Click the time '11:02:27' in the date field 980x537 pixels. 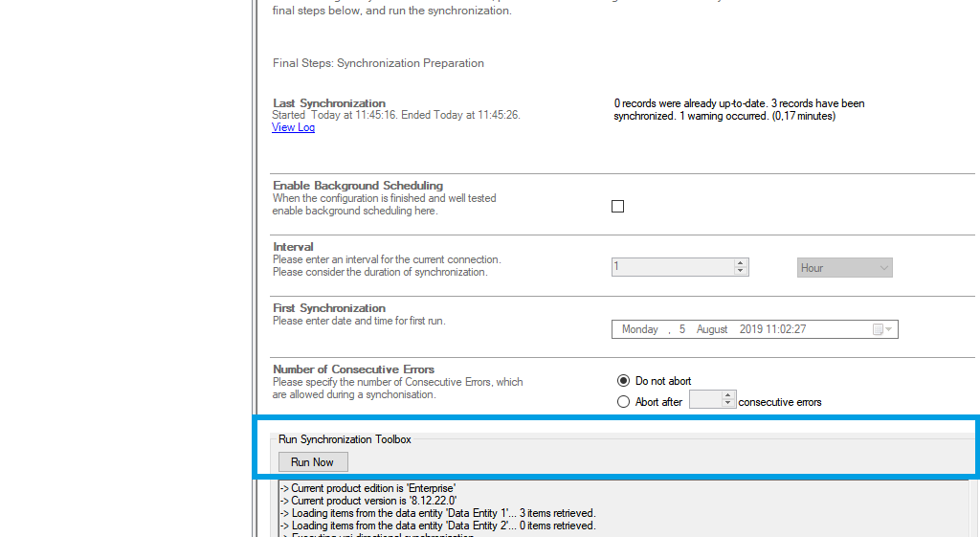(x=786, y=329)
